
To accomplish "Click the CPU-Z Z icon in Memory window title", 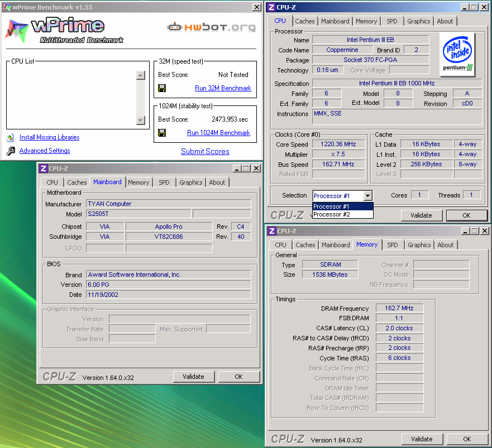I will [272, 231].
